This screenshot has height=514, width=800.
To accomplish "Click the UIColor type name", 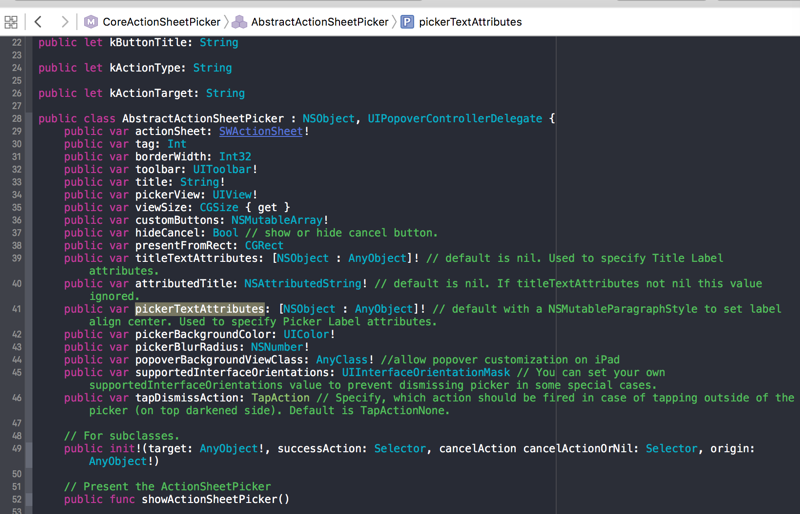I will (x=307, y=334).
